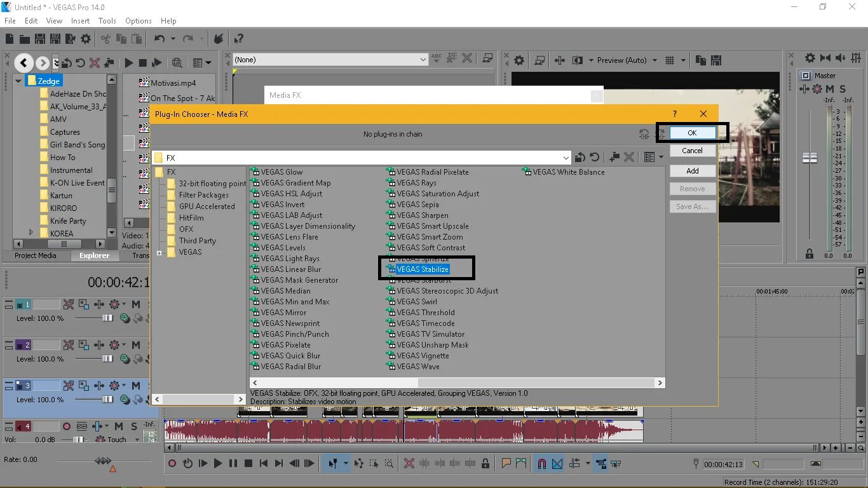868x488 pixels.
Task: Open the View menu
Action: coord(54,21)
